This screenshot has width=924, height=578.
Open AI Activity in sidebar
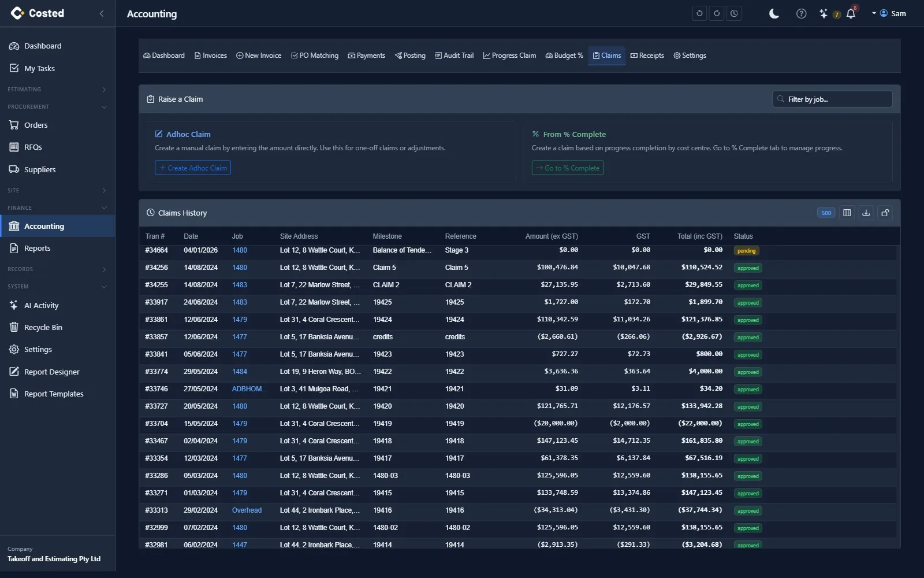tap(57, 305)
